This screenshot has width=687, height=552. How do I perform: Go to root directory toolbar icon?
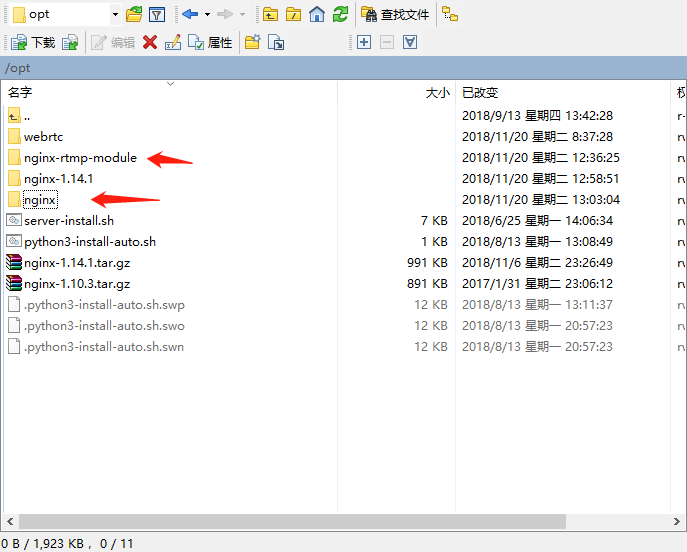pos(293,14)
